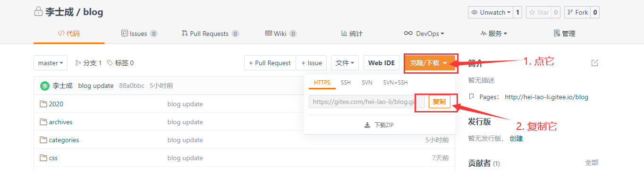Open css row's blog update commit
Viewport: 644px width, 171px height.
click(185, 158)
